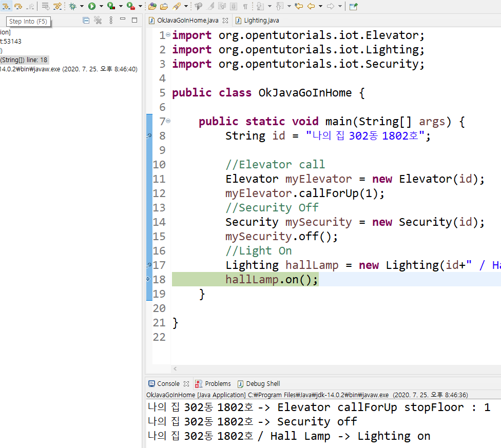Open the External Tools dropdown arrow
The width and height of the screenshot is (501, 448).
[140, 6]
